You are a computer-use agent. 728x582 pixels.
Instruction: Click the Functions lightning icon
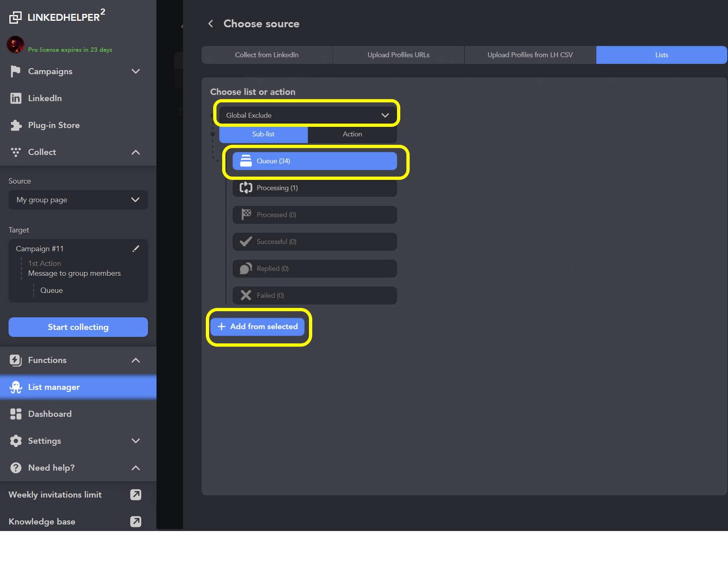15,360
